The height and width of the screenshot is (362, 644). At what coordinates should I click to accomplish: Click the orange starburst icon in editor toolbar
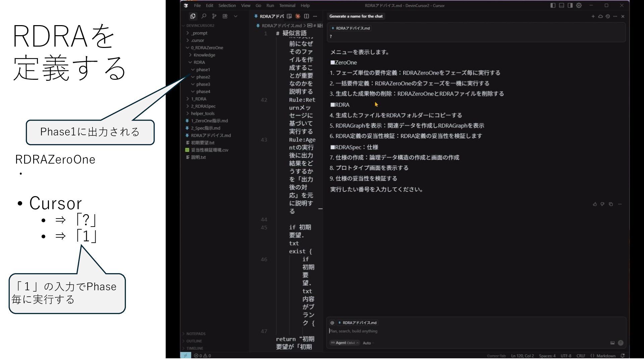click(298, 16)
